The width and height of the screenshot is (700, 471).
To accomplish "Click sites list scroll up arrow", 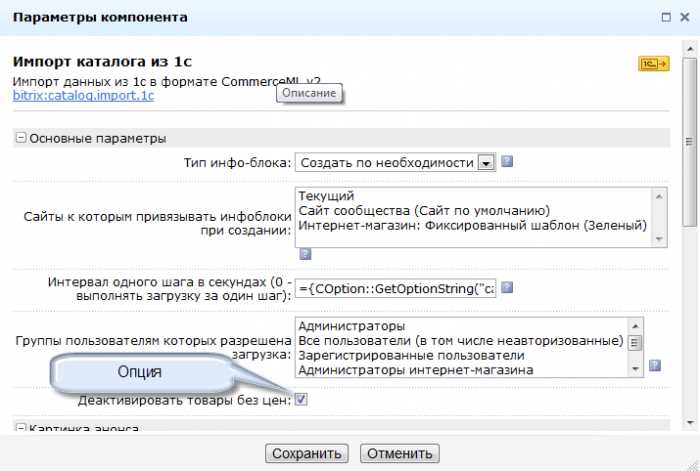I will tap(659, 196).
